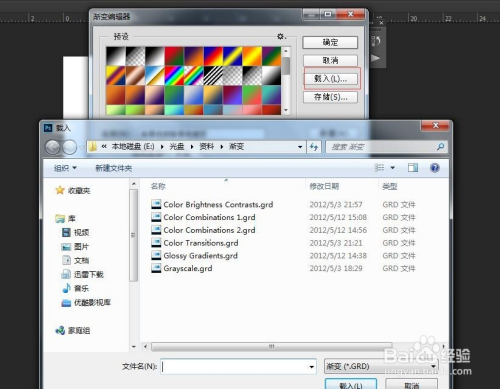Expand the file name combo box dropdown
The height and width of the screenshot is (389, 500).
[x=311, y=367]
